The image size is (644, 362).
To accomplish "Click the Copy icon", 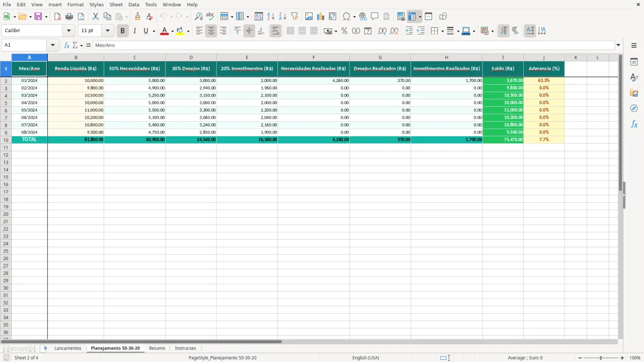I will tap(107, 17).
